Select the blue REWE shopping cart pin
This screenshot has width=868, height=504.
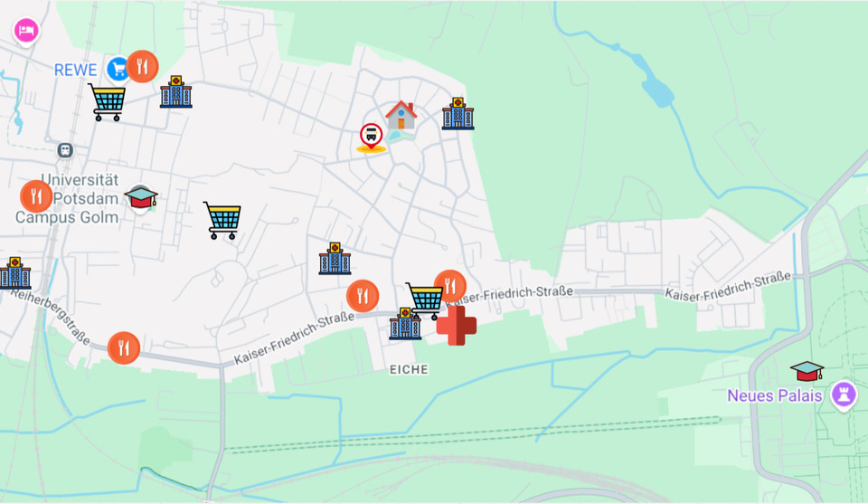(x=118, y=70)
